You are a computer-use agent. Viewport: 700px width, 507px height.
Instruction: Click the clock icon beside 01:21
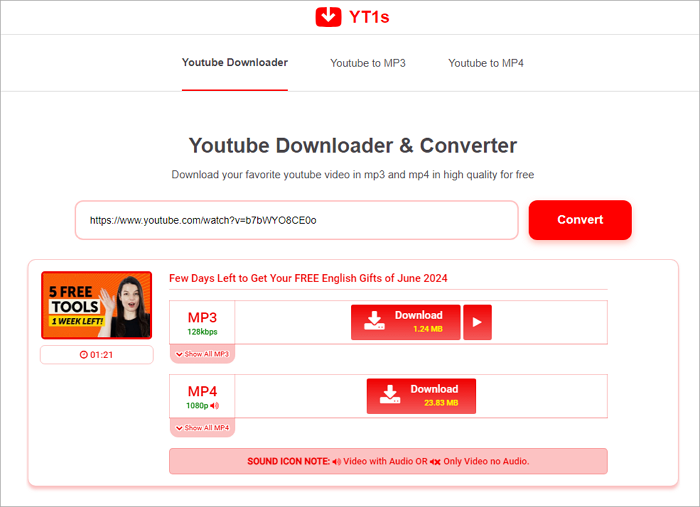click(x=83, y=355)
